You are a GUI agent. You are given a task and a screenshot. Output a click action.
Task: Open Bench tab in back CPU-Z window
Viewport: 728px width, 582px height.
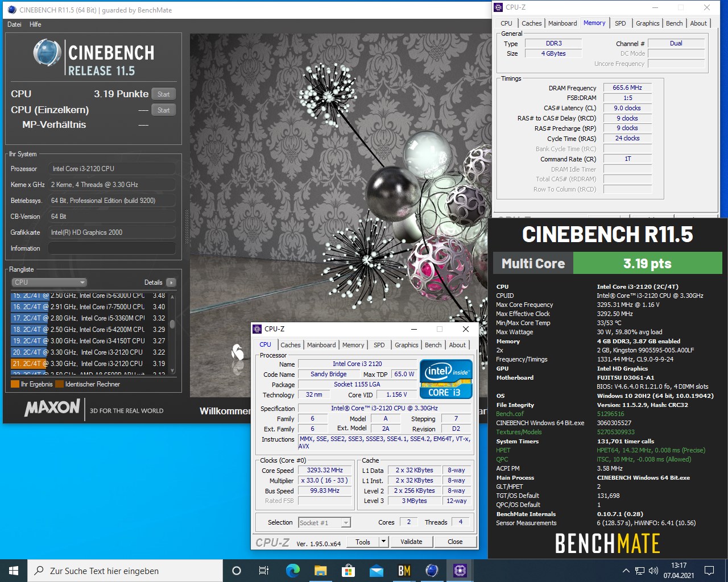pyautogui.click(x=675, y=23)
